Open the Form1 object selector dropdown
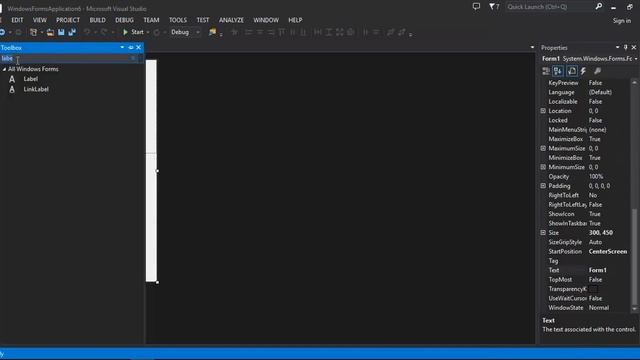The image size is (640, 360). (636, 59)
